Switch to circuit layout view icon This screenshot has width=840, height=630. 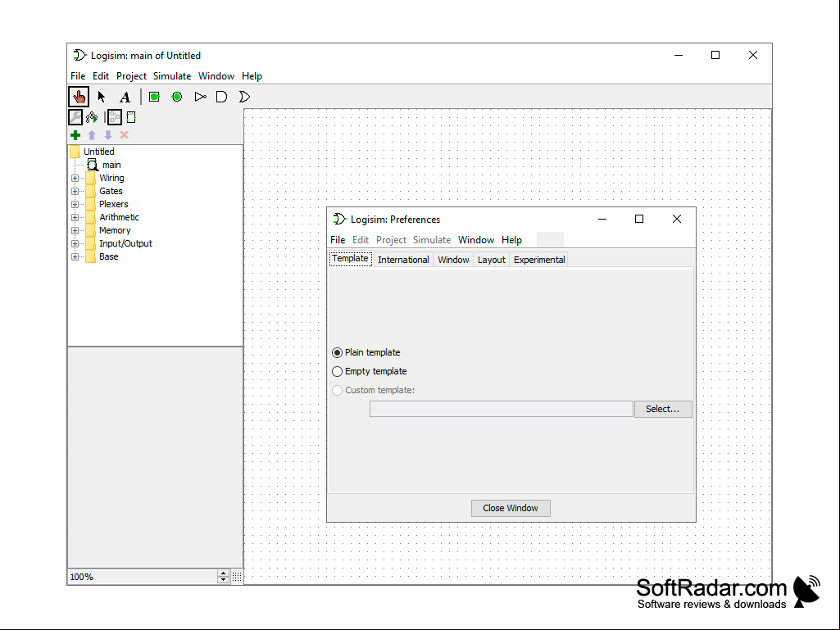(x=115, y=117)
